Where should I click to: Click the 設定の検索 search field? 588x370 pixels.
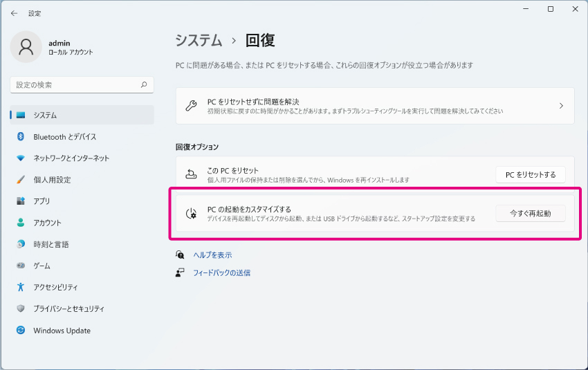point(82,85)
